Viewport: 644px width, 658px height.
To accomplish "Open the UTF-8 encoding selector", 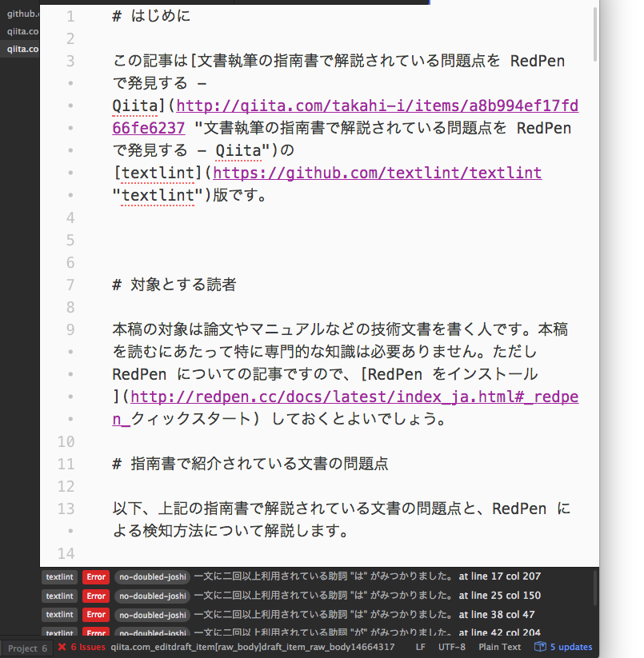I will point(452,648).
